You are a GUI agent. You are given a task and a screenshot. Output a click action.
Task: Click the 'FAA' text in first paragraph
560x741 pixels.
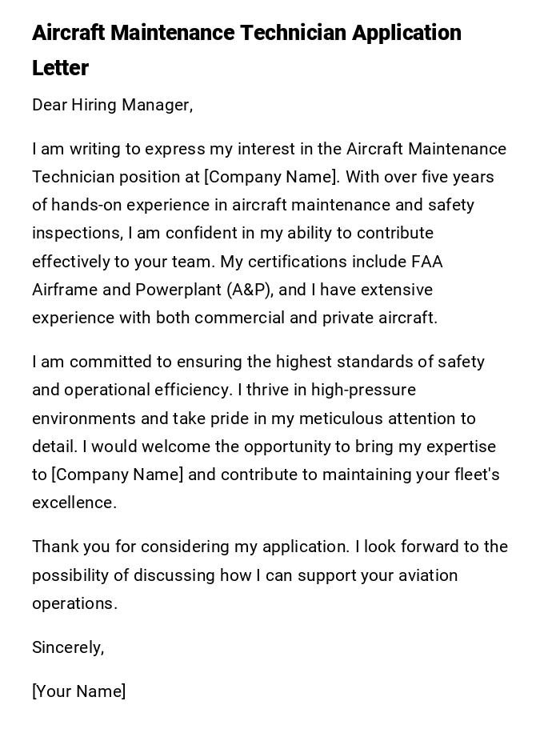426,262
